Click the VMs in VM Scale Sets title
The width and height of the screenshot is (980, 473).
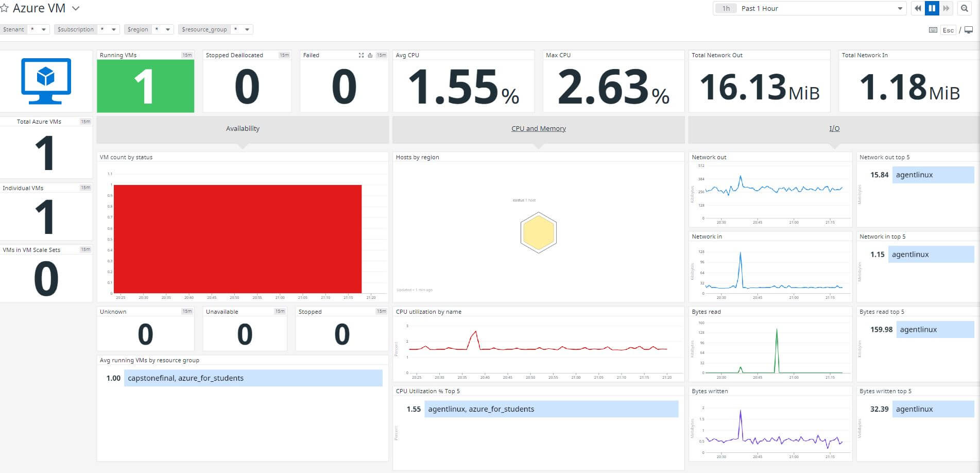31,250
